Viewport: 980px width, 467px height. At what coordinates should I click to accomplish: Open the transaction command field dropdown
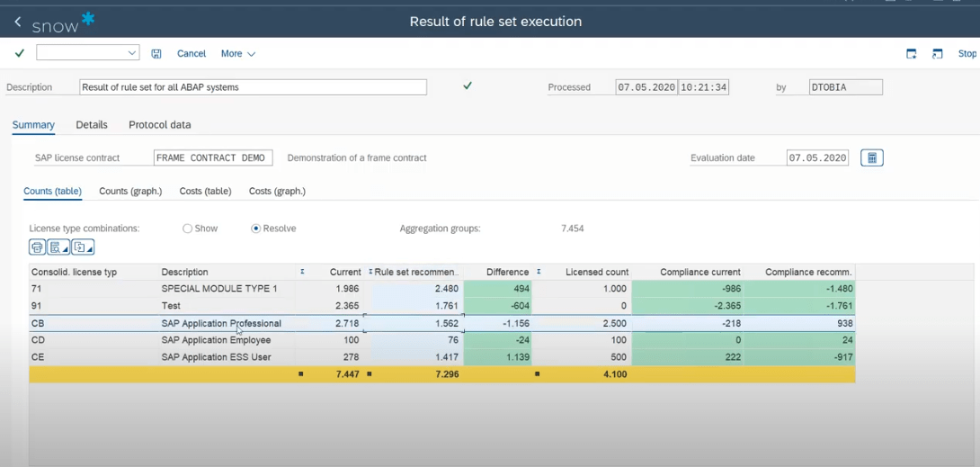(x=132, y=53)
